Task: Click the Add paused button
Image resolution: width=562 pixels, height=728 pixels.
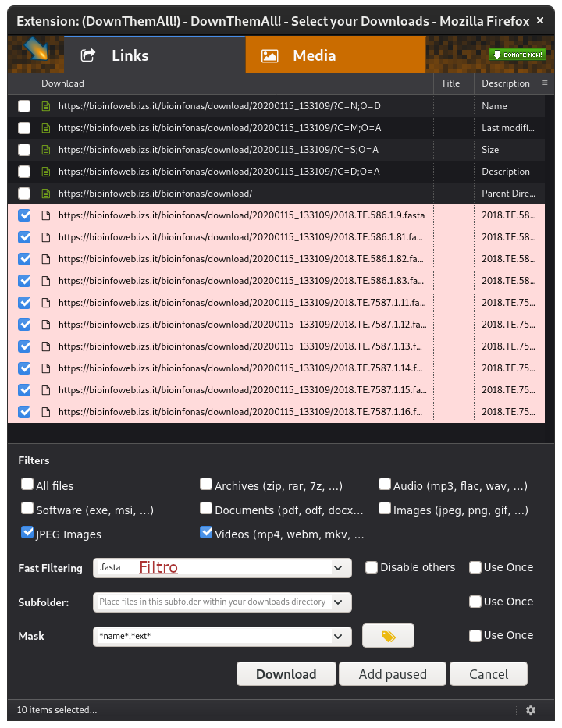Action: 393,674
